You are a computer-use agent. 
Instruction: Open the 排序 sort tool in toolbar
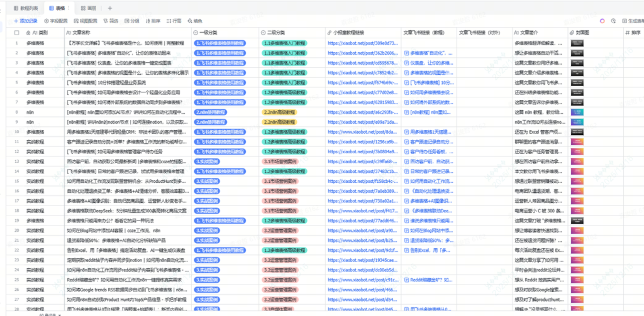coord(153,21)
